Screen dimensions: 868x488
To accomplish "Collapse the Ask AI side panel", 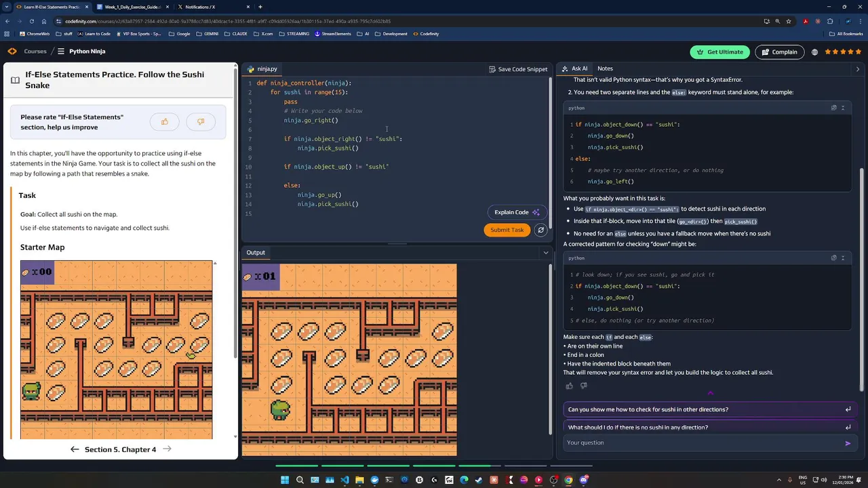I will click(857, 69).
